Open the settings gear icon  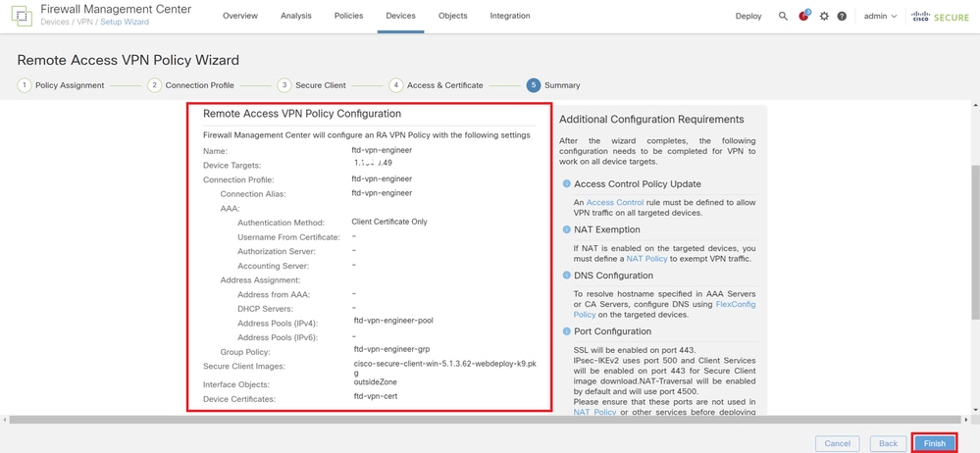824,17
